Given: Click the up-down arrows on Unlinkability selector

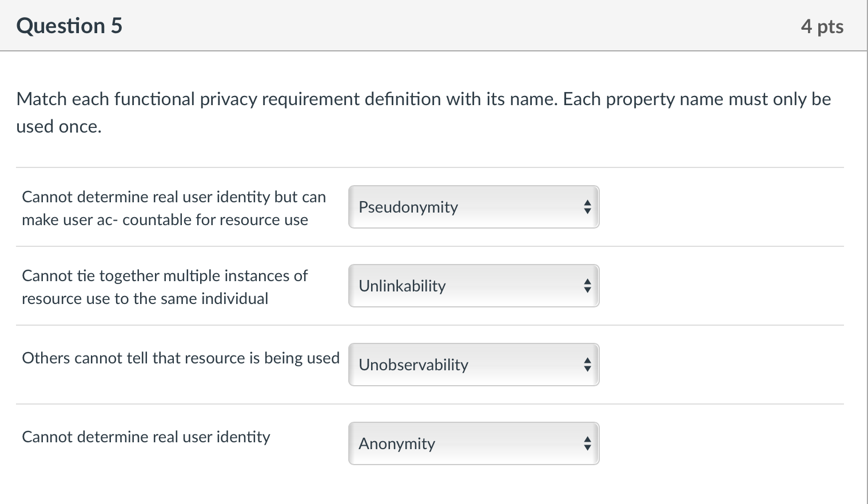Looking at the screenshot, I should pos(587,286).
